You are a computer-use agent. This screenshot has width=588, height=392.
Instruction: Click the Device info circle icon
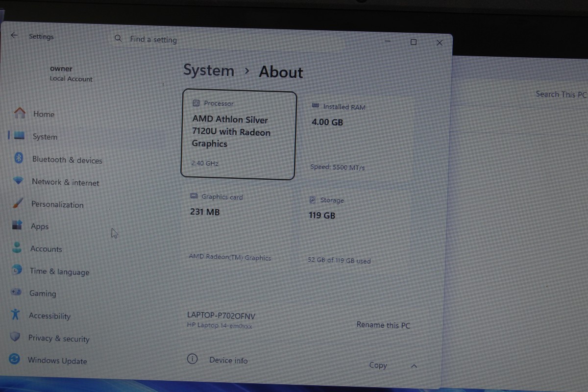(x=193, y=359)
